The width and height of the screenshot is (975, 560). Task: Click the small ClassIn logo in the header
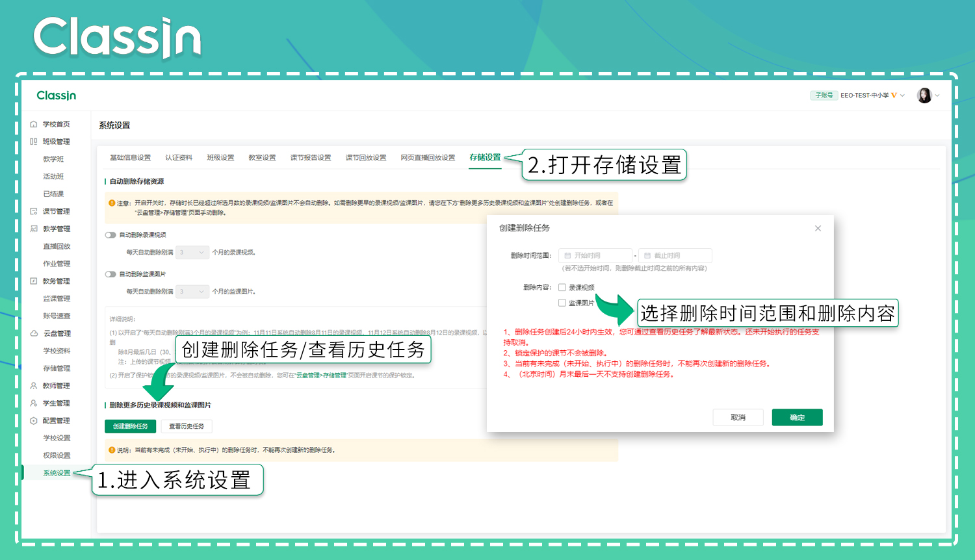coord(57,95)
